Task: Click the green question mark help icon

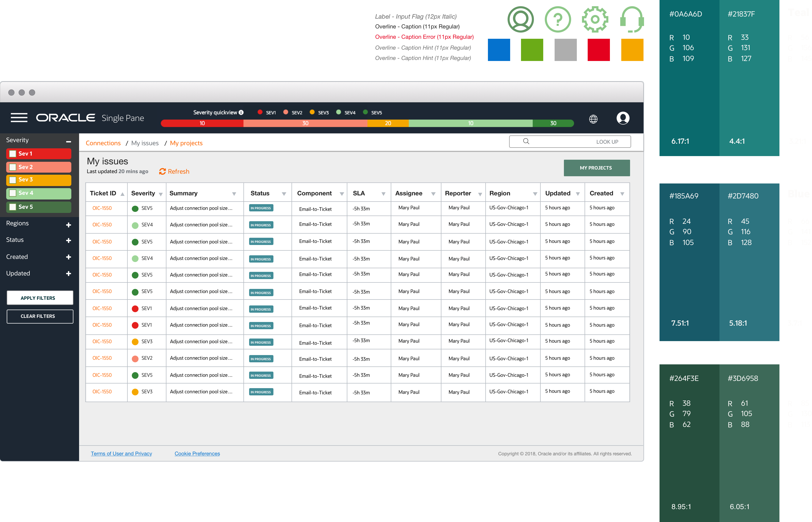Action: click(557, 19)
